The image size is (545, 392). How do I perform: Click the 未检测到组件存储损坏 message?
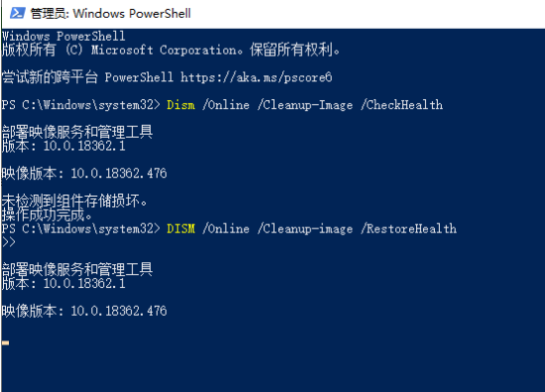tap(74, 201)
